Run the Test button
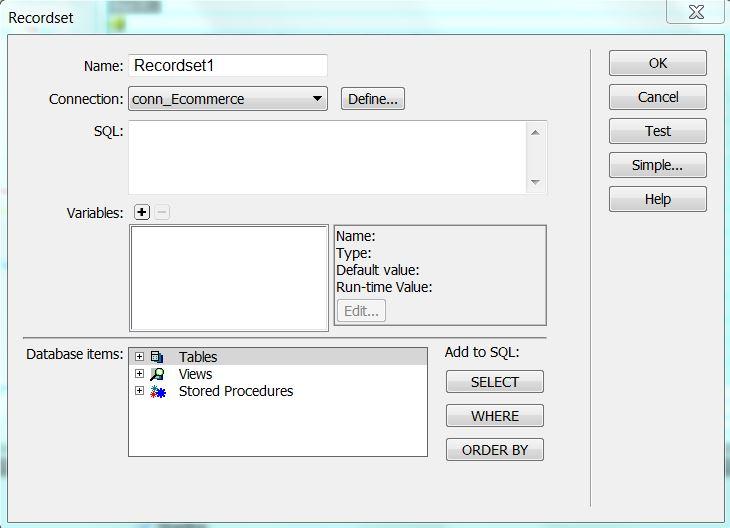The image size is (730, 528). [x=657, y=131]
